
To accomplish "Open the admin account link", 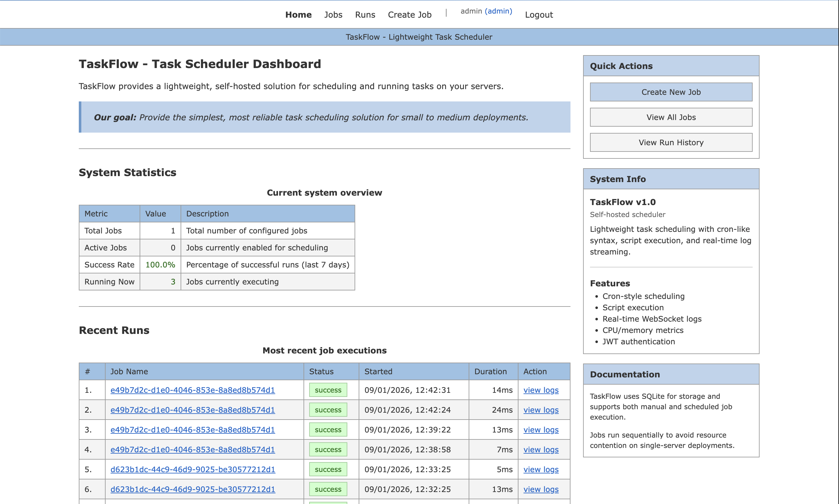I will [499, 11].
